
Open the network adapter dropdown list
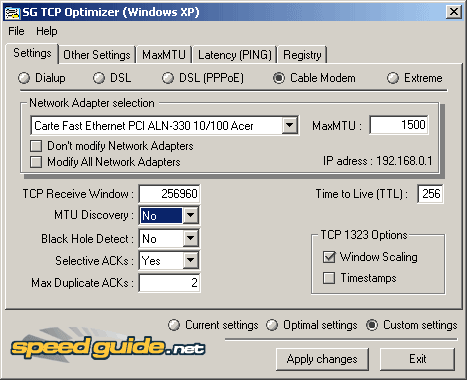(289, 125)
